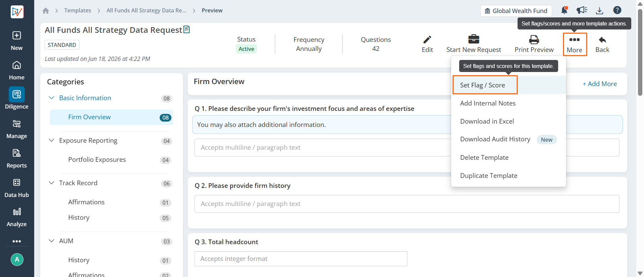This screenshot has height=277, width=644.
Task: Open Print Preview
Action: (x=534, y=44)
